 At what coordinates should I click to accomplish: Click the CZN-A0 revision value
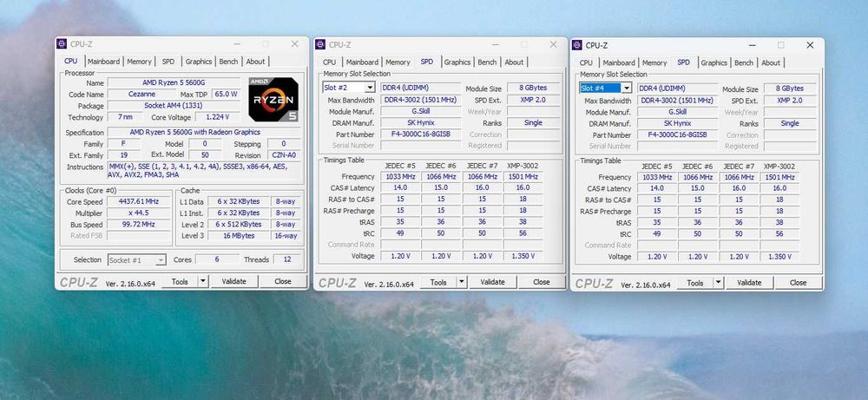click(284, 155)
